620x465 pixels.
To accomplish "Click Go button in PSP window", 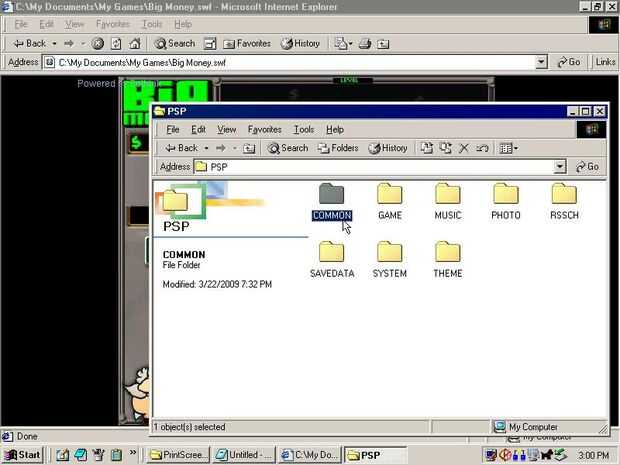I will point(587,167).
